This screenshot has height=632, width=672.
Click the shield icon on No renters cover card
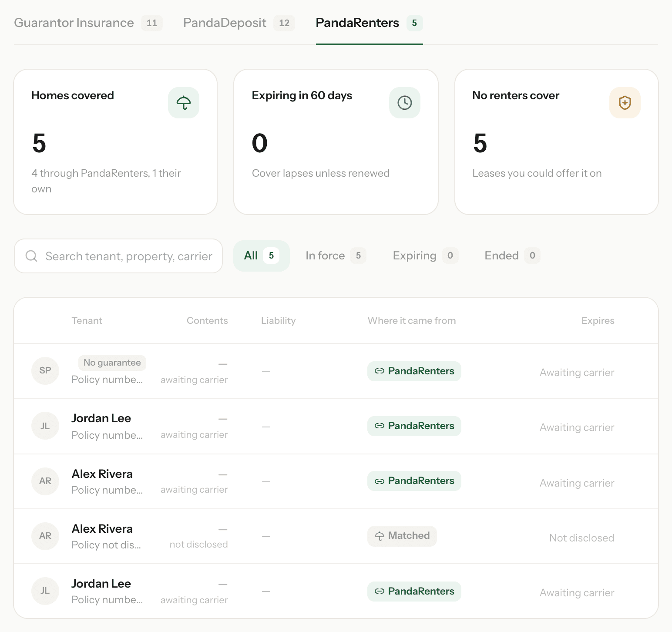coord(625,103)
